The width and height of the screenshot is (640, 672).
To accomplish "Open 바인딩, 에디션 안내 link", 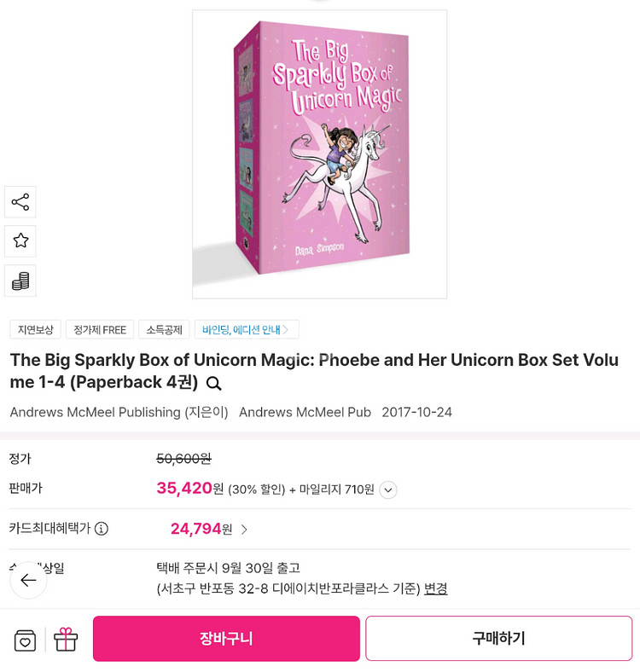I will (247, 329).
